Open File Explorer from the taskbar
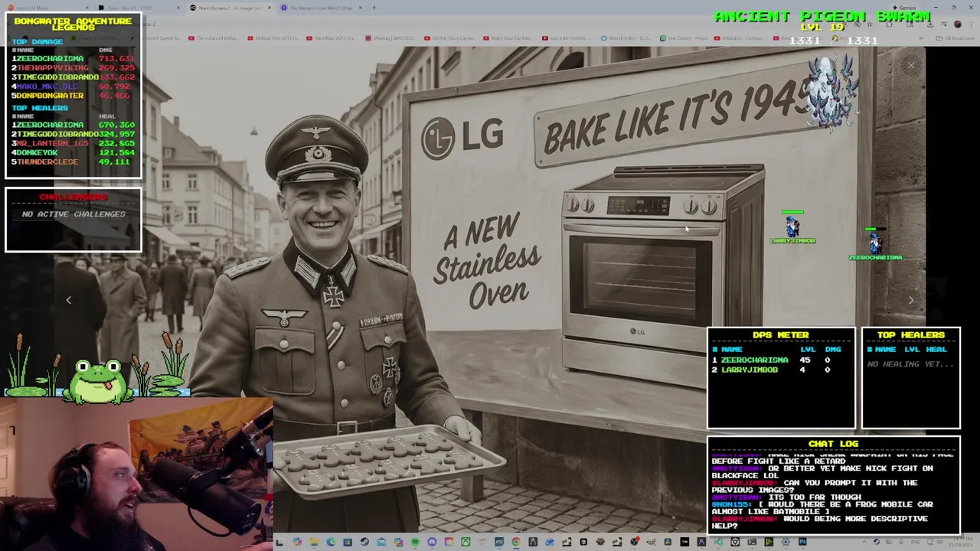The image size is (980, 551). (314, 542)
